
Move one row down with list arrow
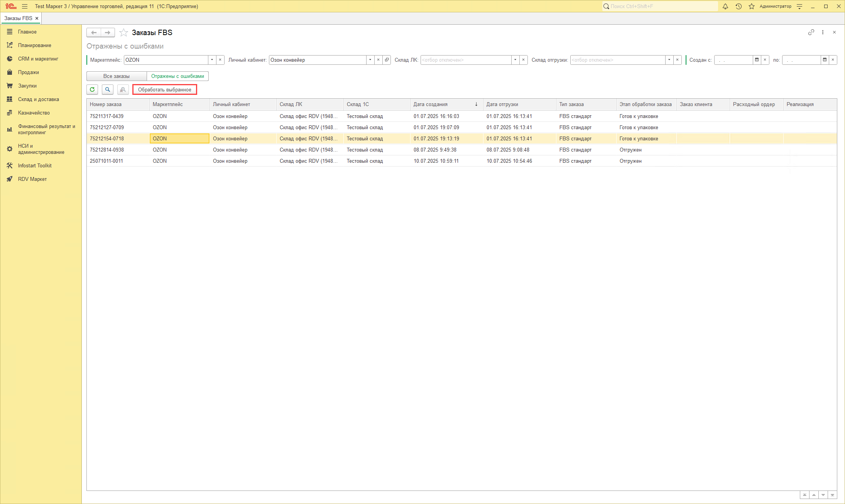[823, 495]
